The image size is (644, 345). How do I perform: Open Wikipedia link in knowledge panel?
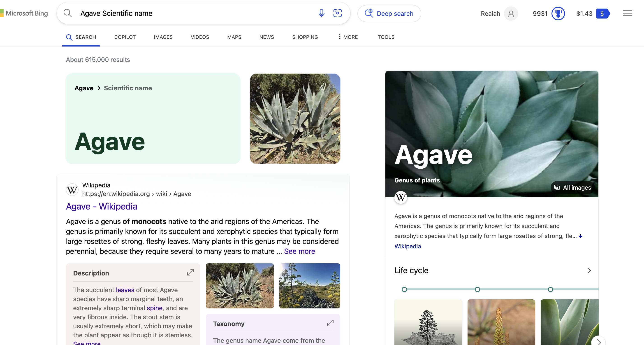coord(408,246)
